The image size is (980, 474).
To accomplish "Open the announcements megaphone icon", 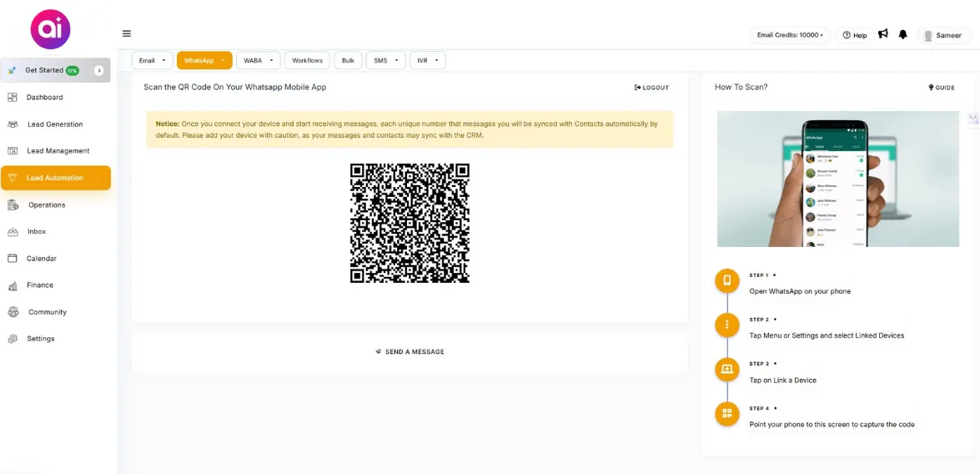I will pos(882,34).
